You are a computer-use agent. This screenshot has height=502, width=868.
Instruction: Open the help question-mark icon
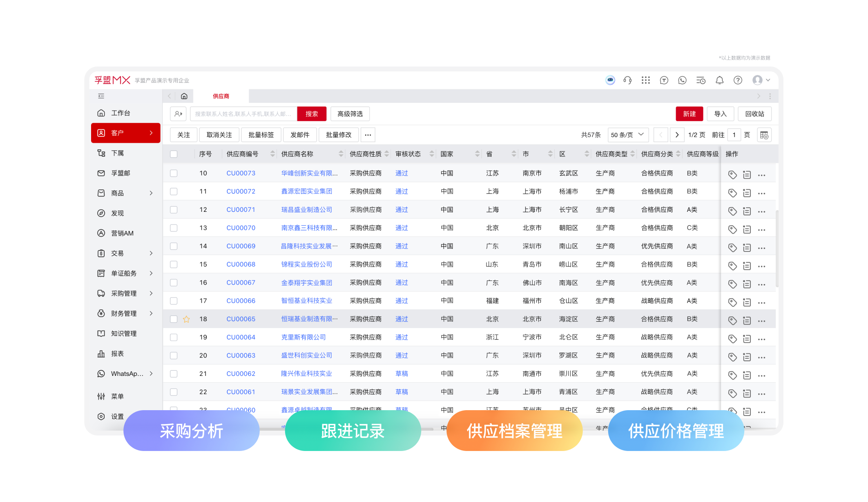[x=738, y=80]
